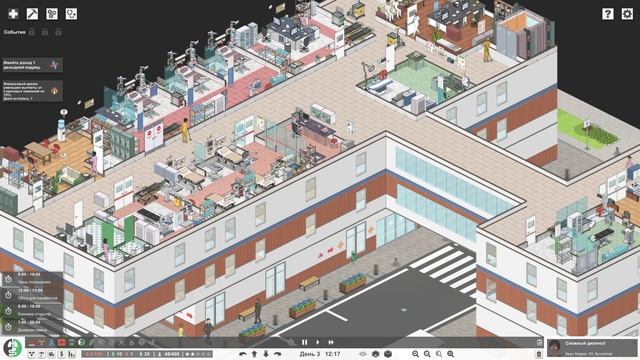The width and height of the screenshot is (640, 360).
Task: Click the radiology hazard department icon
Action: point(42,342)
